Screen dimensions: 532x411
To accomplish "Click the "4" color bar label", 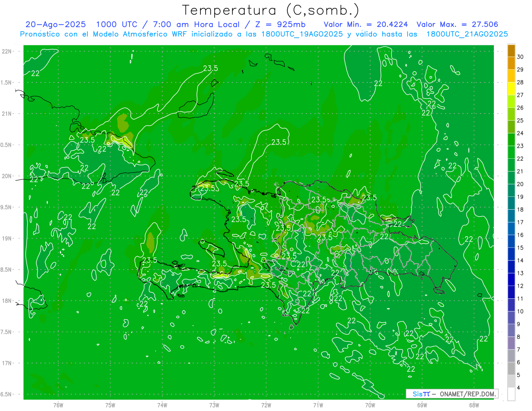I will 519,388.
